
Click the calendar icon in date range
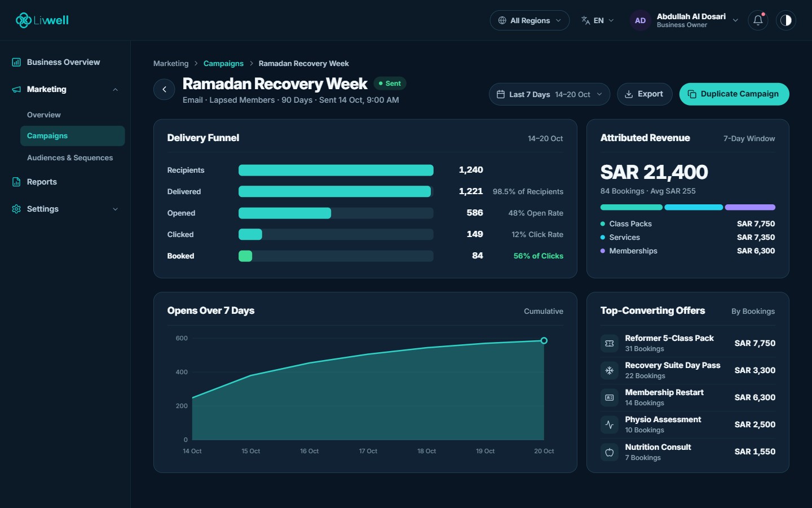point(500,94)
